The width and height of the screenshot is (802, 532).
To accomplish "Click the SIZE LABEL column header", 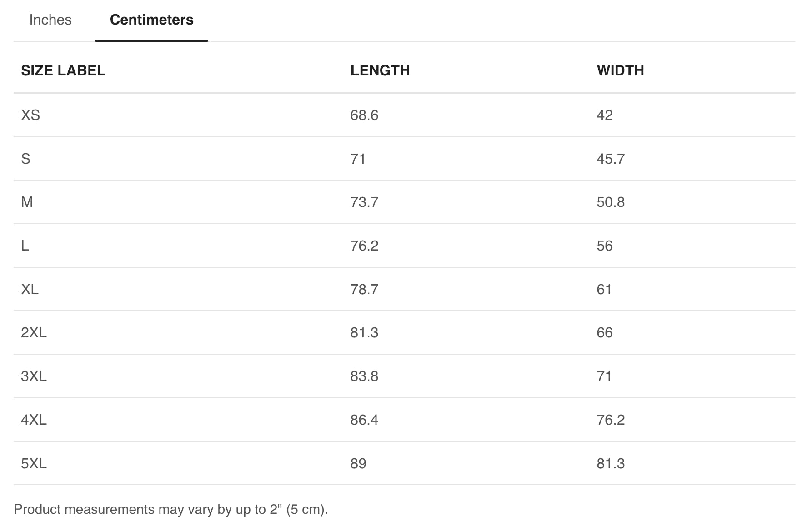I will pyautogui.click(x=63, y=70).
